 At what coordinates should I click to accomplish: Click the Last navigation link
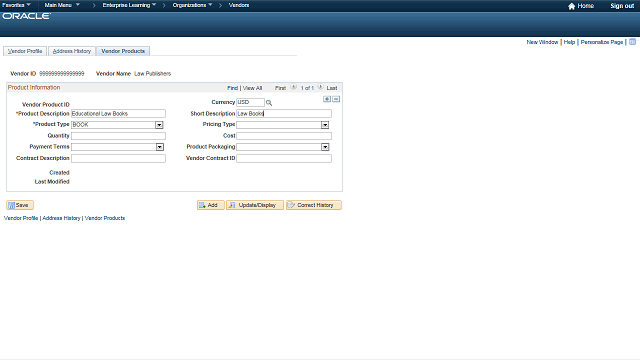tap(332, 88)
